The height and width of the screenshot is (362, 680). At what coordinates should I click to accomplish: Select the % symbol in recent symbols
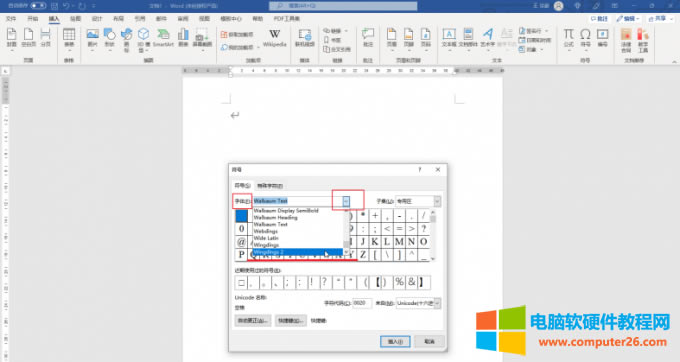[399, 283]
